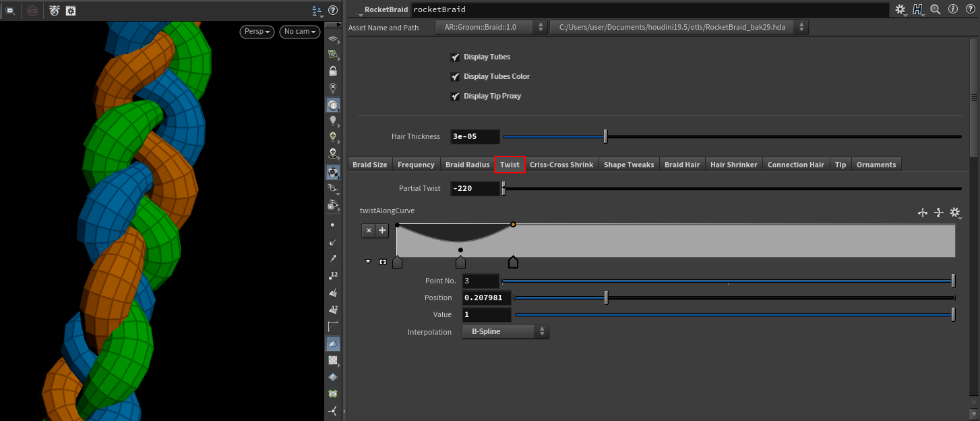
Task: Open the twistAlongCurve ramp gear menu
Action: click(x=955, y=213)
